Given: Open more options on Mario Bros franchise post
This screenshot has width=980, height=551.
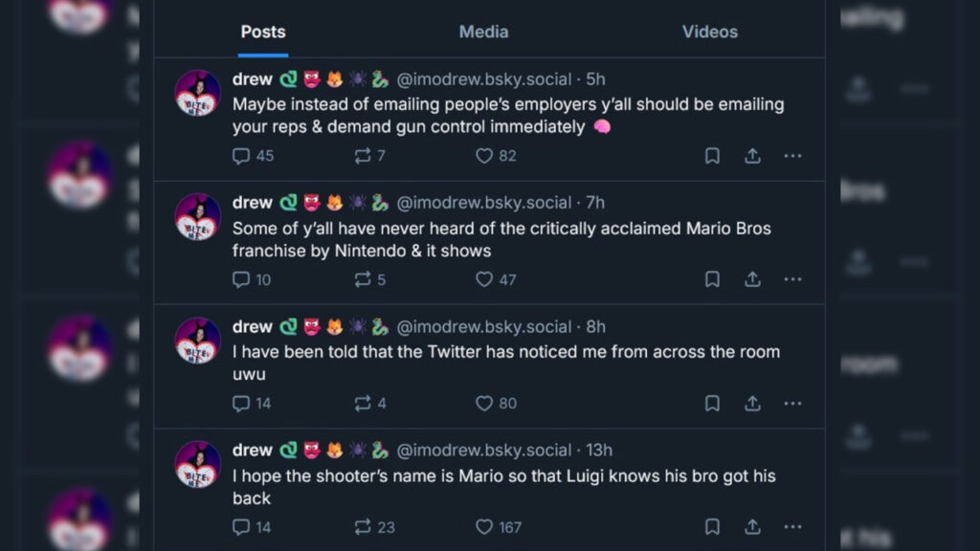Looking at the screenshot, I should [792, 279].
